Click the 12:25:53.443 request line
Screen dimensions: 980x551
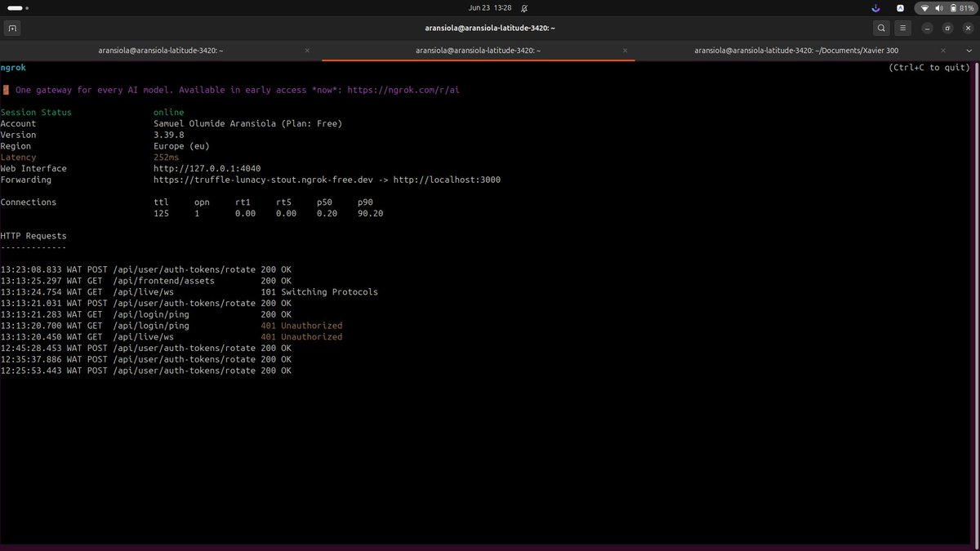(146, 371)
